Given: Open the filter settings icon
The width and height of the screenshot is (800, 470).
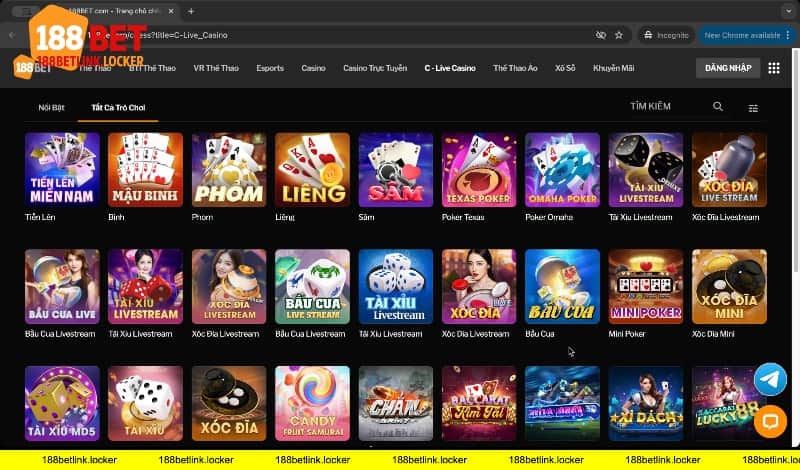Looking at the screenshot, I should [x=753, y=107].
